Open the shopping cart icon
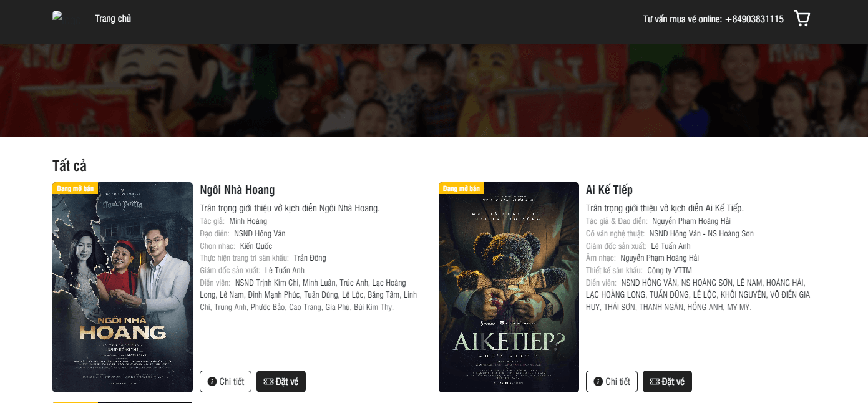The width and height of the screenshot is (868, 403). [802, 18]
